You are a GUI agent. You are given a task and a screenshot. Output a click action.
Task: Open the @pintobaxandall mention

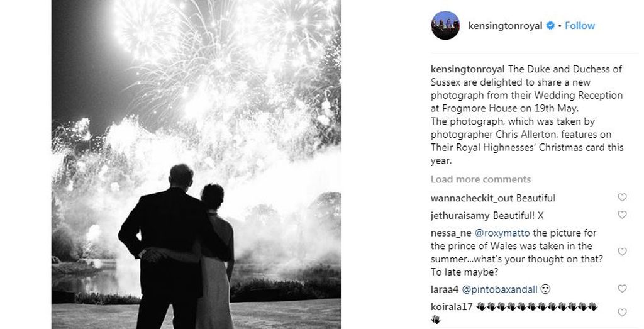click(499, 289)
